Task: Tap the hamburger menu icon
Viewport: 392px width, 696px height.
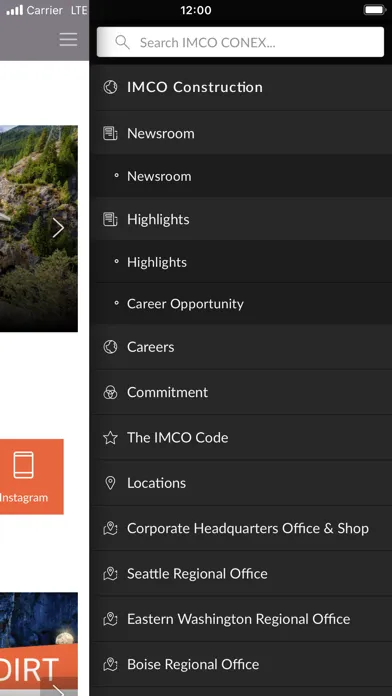Action: [x=68, y=40]
